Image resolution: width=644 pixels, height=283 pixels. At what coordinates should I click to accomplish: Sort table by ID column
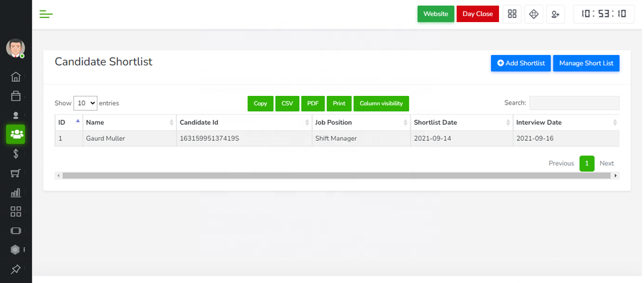tap(68, 123)
